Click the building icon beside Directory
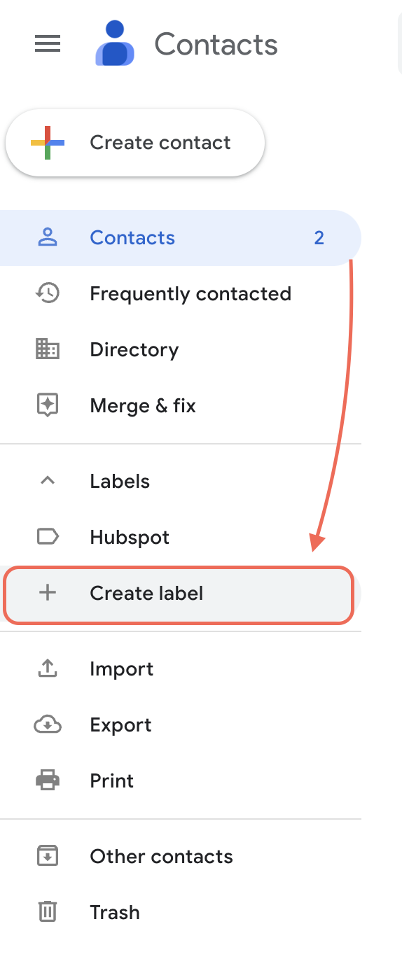Image resolution: width=402 pixels, height=980 pixels. pos(48,349)
